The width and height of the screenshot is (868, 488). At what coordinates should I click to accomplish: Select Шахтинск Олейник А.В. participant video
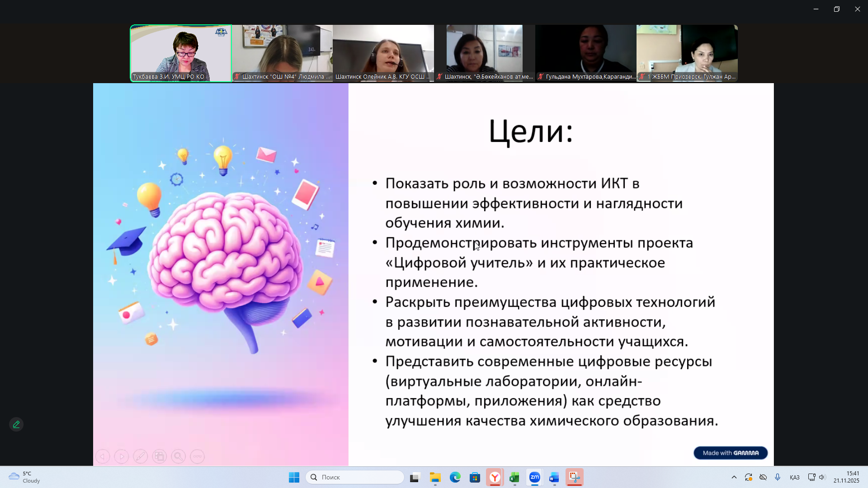383,53
